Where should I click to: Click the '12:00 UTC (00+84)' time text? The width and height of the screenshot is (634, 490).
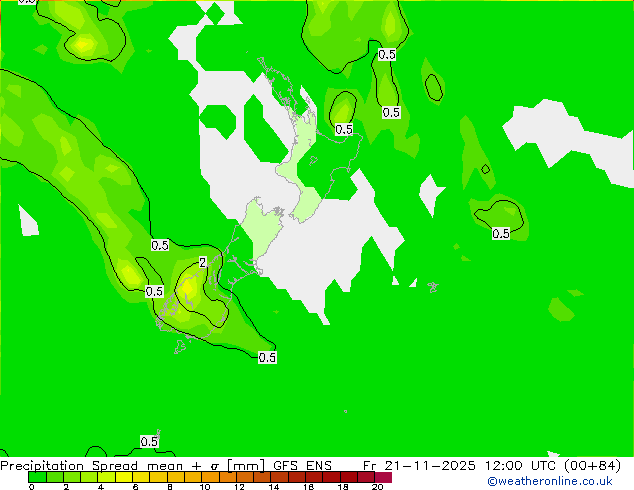click(x=553, y=466)
